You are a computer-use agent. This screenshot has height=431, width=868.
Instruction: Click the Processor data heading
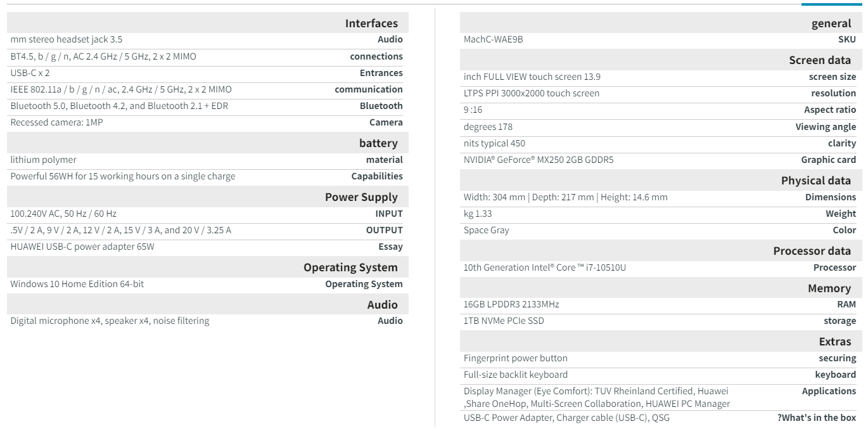[812, 251]
